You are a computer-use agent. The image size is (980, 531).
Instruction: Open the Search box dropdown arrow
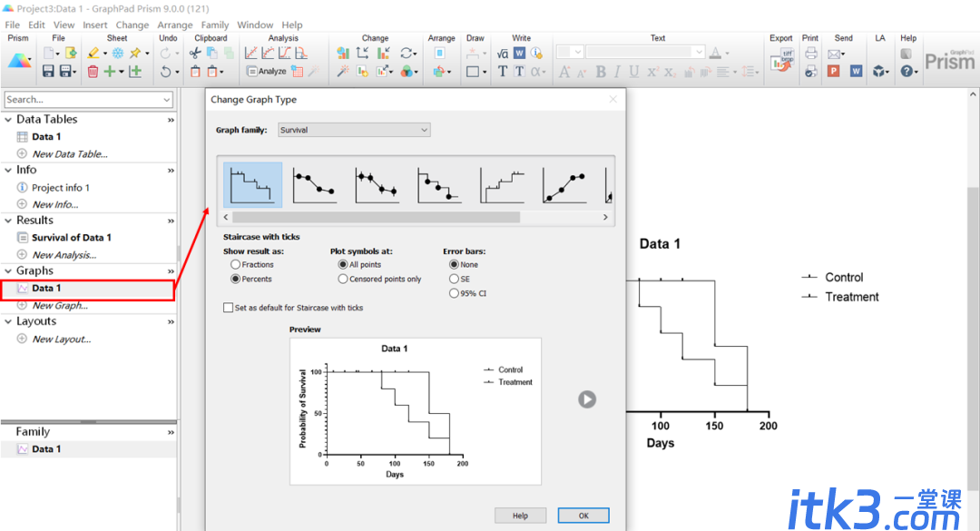click(166, 100)
